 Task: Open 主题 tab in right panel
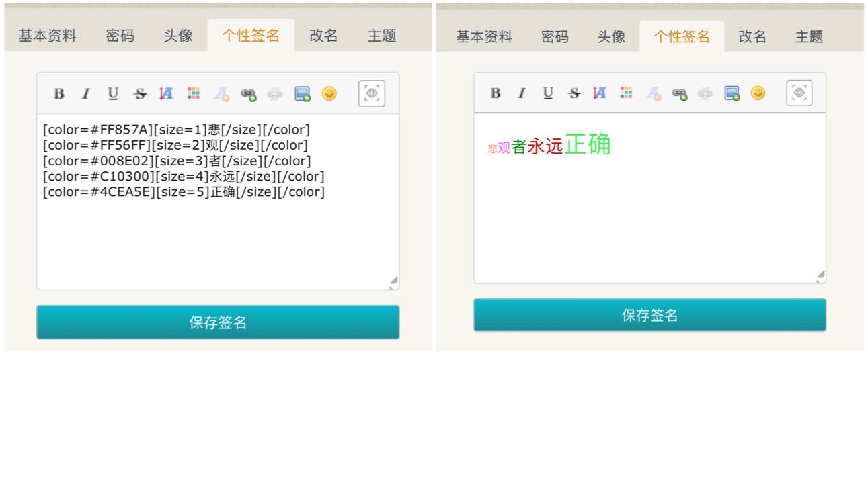point(809,36)
